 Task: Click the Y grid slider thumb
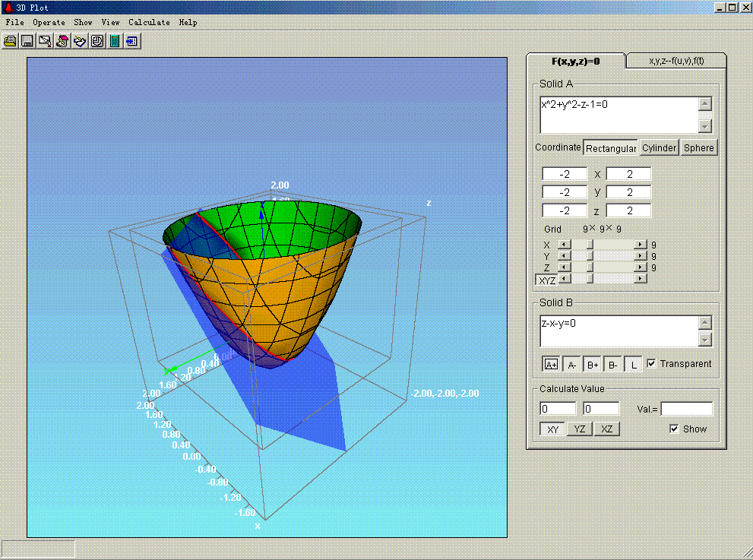(x=590, y=256)
